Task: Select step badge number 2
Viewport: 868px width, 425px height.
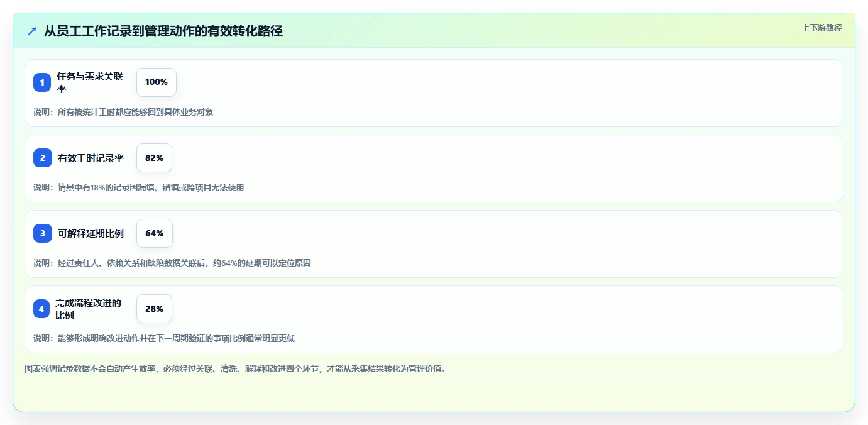Action: point(43,158)
